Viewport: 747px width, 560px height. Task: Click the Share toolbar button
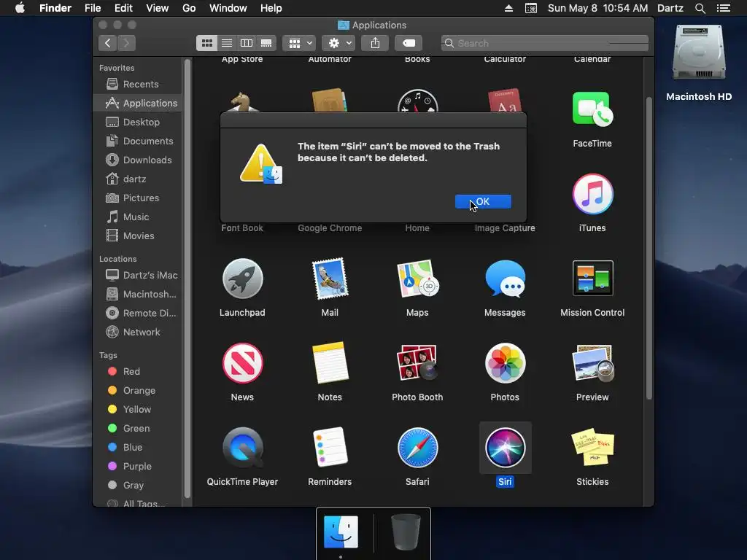tap(376, 43)
